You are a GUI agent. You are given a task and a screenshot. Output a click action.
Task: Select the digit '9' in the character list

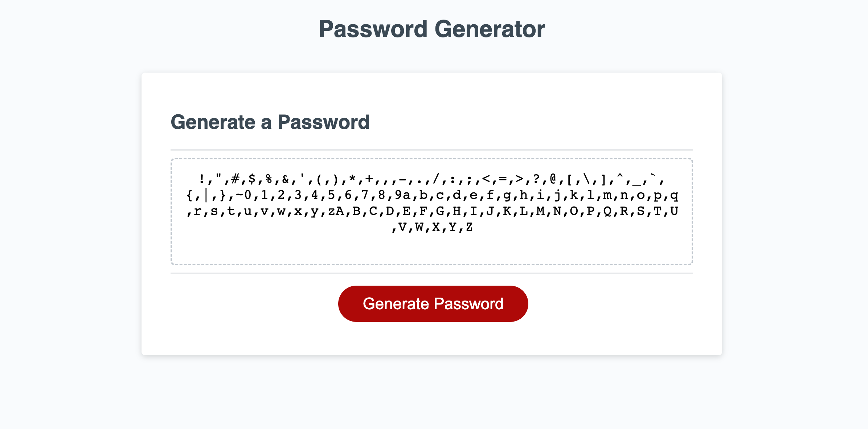399,196
